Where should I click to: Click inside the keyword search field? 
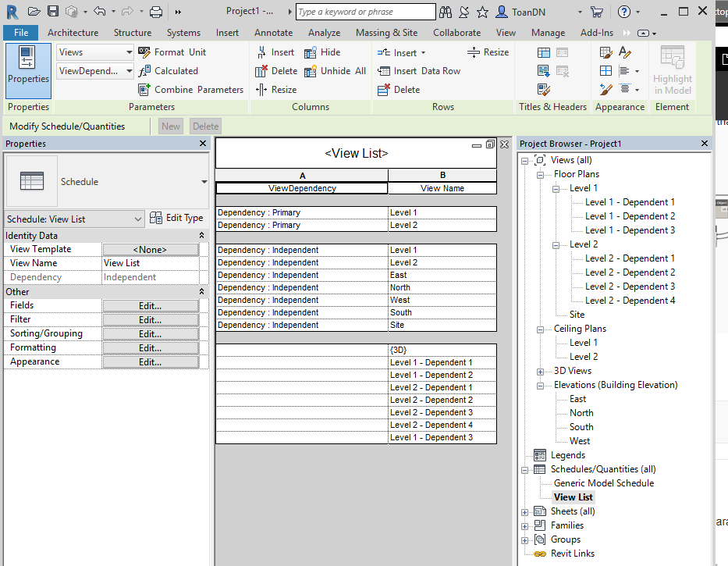(365, 12)
